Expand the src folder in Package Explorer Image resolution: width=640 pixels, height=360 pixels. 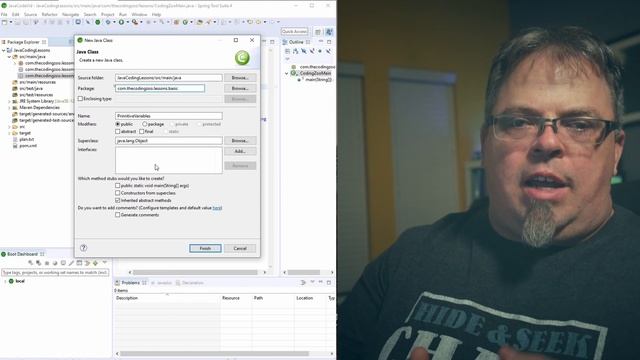9,127
